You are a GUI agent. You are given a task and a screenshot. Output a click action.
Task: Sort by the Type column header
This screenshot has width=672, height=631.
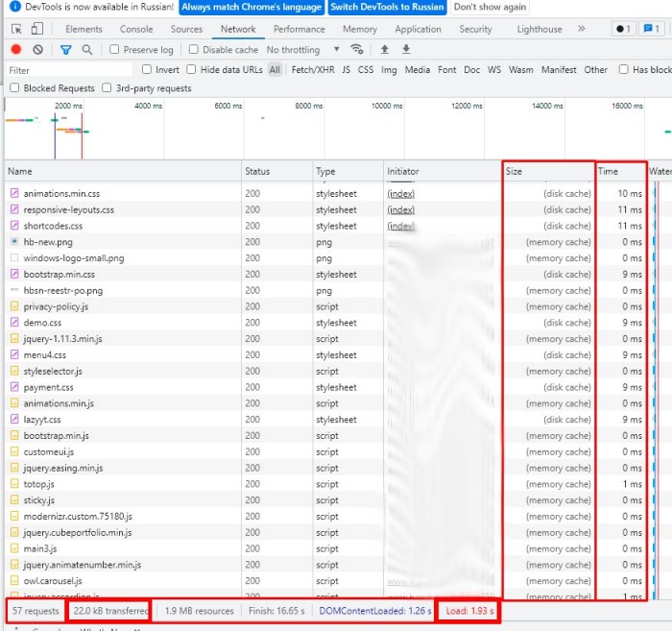pos(348,171)
